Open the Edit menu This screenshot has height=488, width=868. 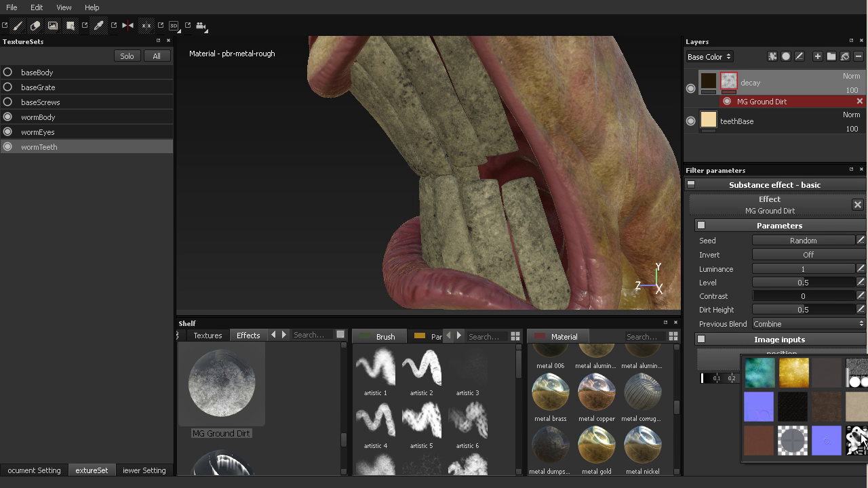(x=37, y=7)
